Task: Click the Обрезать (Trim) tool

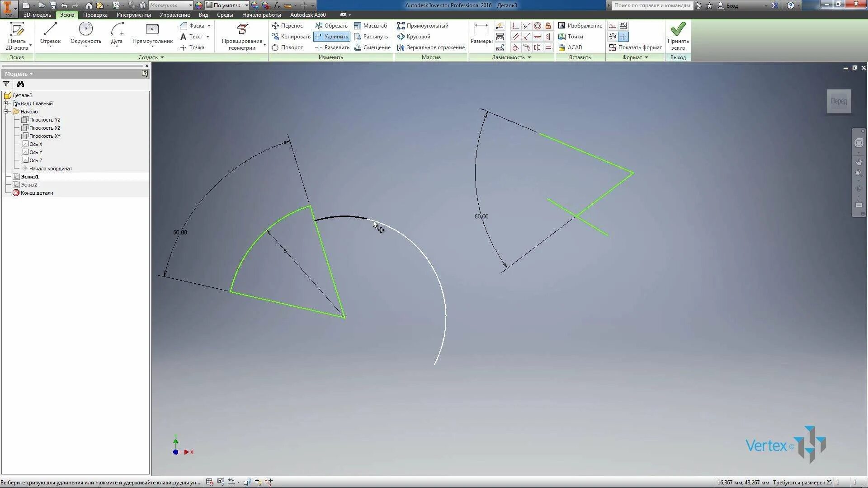Action: [x=331, y=26]
